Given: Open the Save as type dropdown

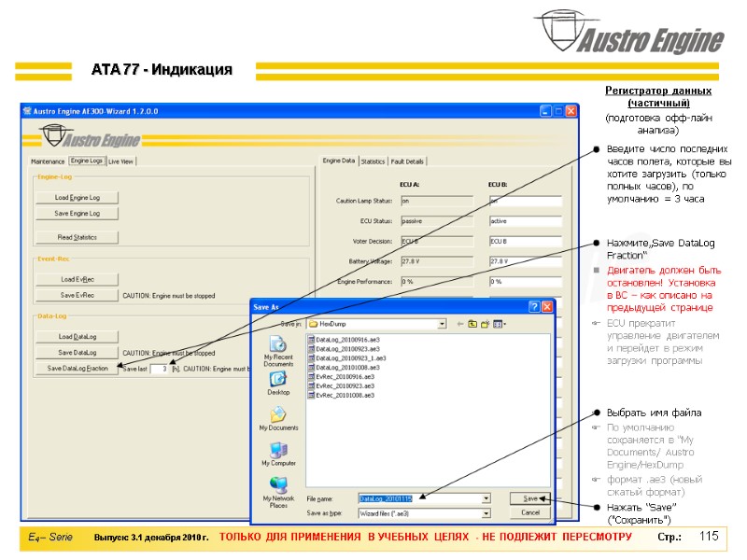Looking at the screenshot, I should (x=486, y=513).
